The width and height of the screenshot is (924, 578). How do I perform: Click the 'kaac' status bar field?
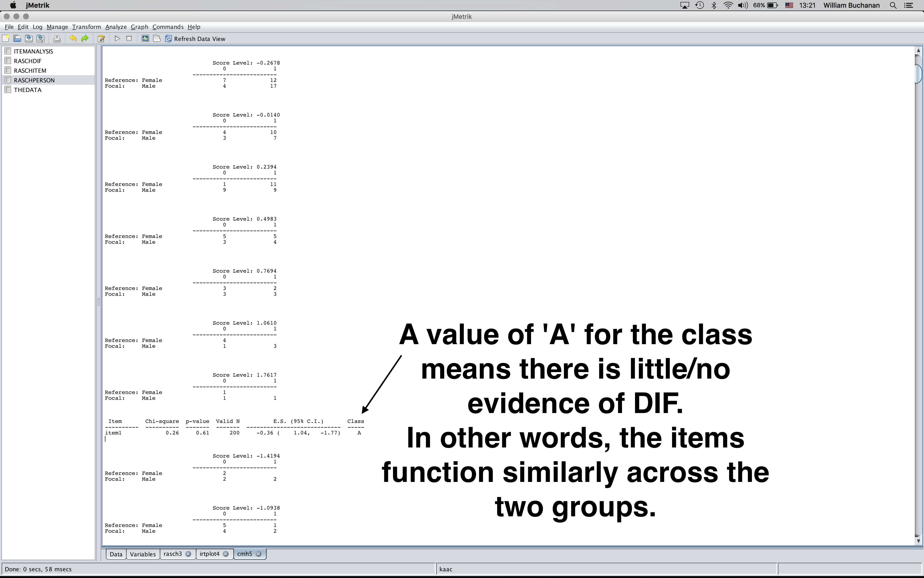[x=606, y=569]
